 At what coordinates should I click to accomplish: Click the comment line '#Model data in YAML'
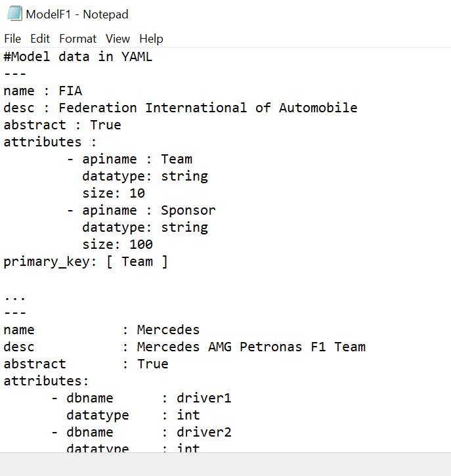[x=77, y=56]
